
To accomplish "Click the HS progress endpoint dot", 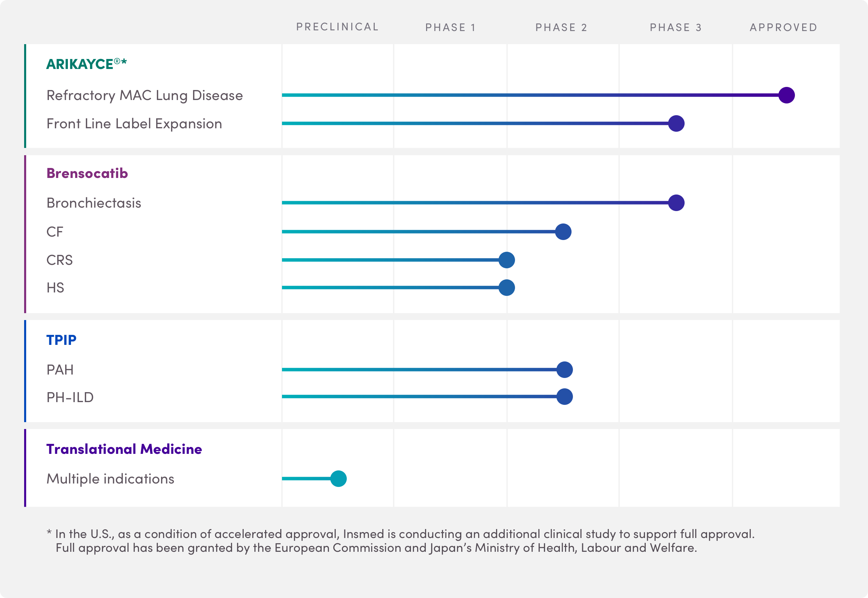I will coord(506,288).
